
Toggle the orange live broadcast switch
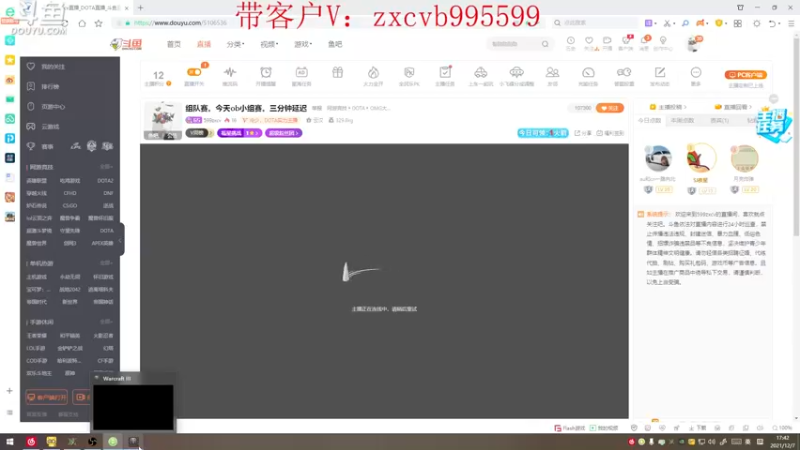point(194,72)
